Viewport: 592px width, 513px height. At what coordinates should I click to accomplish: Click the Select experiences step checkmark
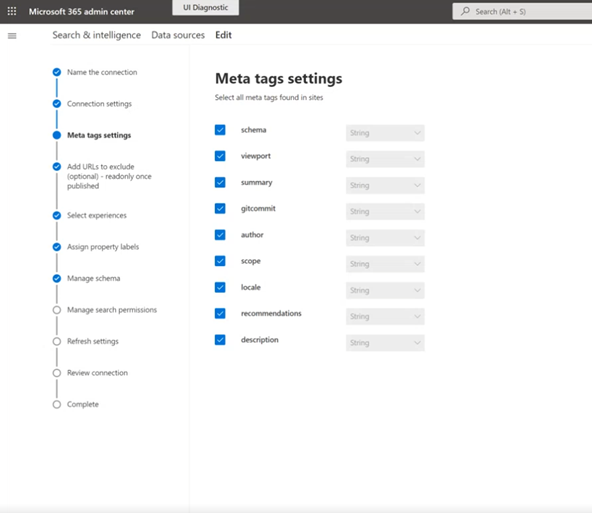(x=57, y=216)
